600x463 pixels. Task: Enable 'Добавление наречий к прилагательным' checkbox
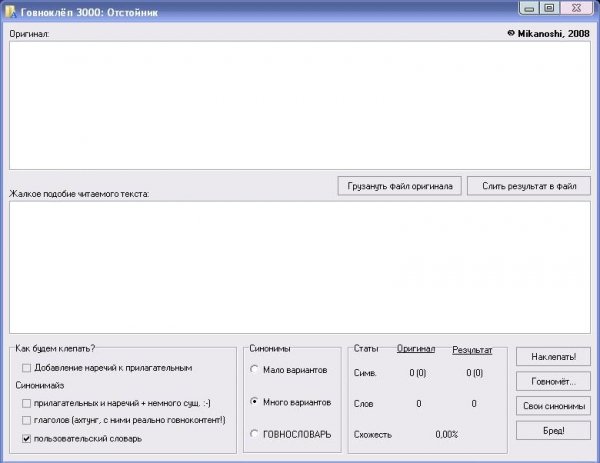point(27,368)
